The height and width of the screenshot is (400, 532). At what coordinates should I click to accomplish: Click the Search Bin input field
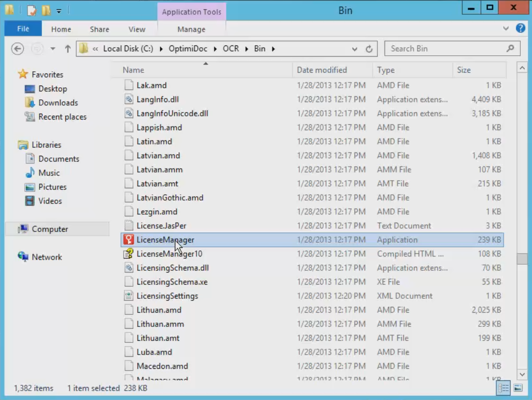447,49
